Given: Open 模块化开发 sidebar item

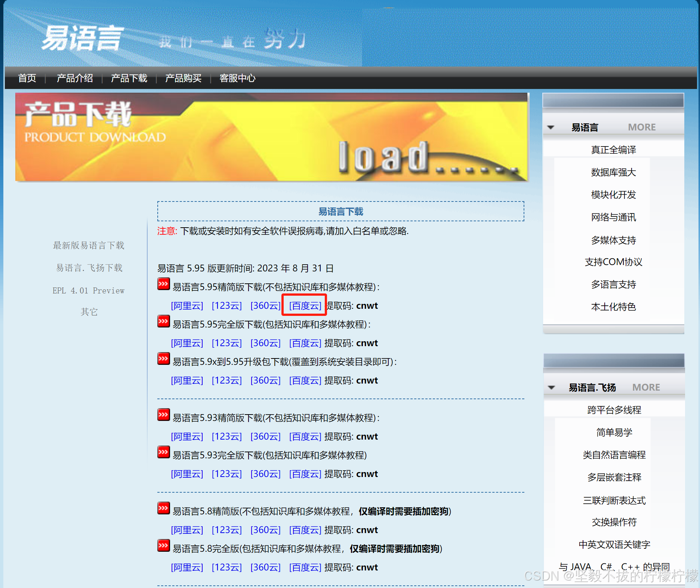Looking at the screenshot, I should pos(614,195).
